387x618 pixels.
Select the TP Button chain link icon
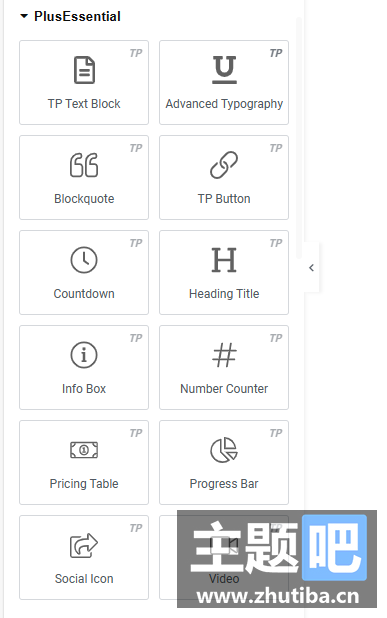tap(224, 165)
